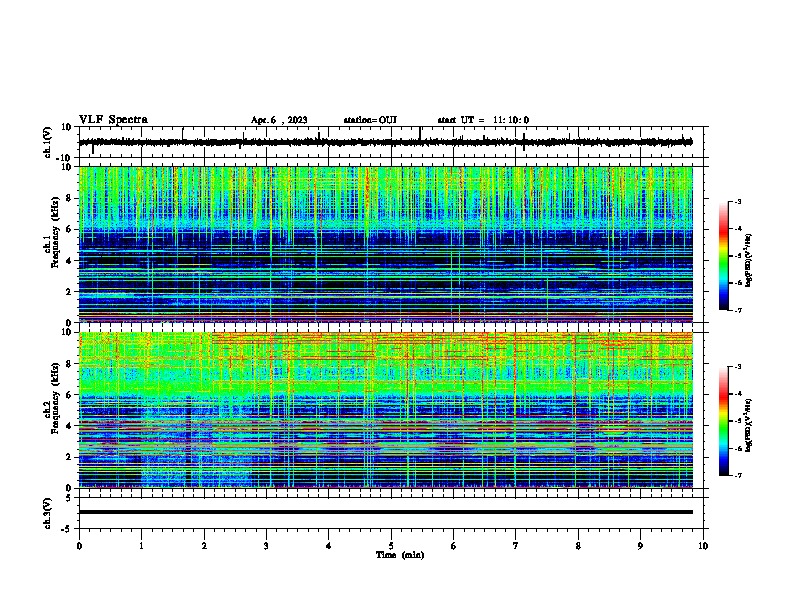The height and width of the screenshot is (612, 792).
Task: Click inside the ch.2 spectrogram panel
Action: [x=385, y=410]
